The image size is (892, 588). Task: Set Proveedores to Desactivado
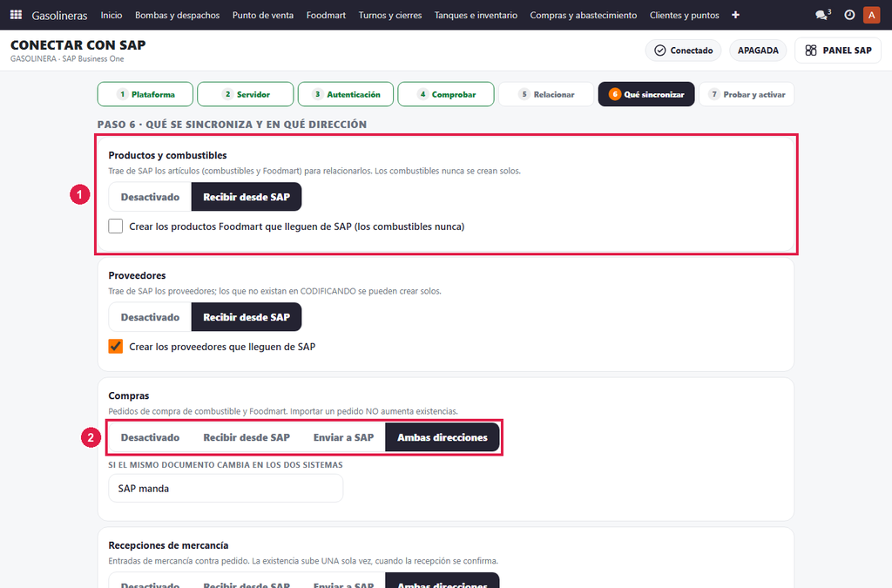[x=150, y=317]
